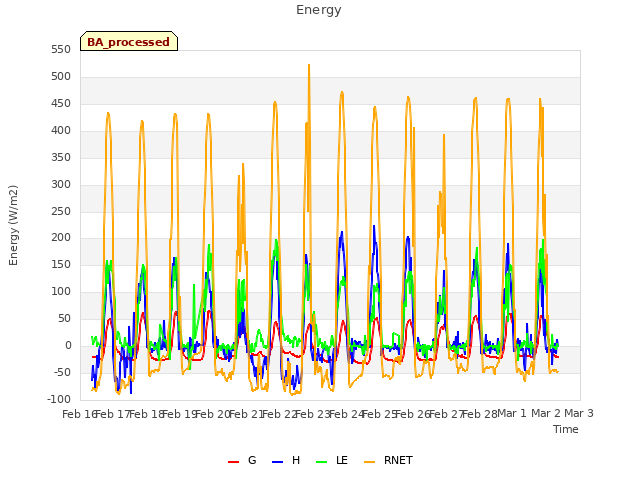The height and width of the screenshot is (480, 640).
Task: Select the Mar 1 x-axis tick label
Action: [512, 413]
